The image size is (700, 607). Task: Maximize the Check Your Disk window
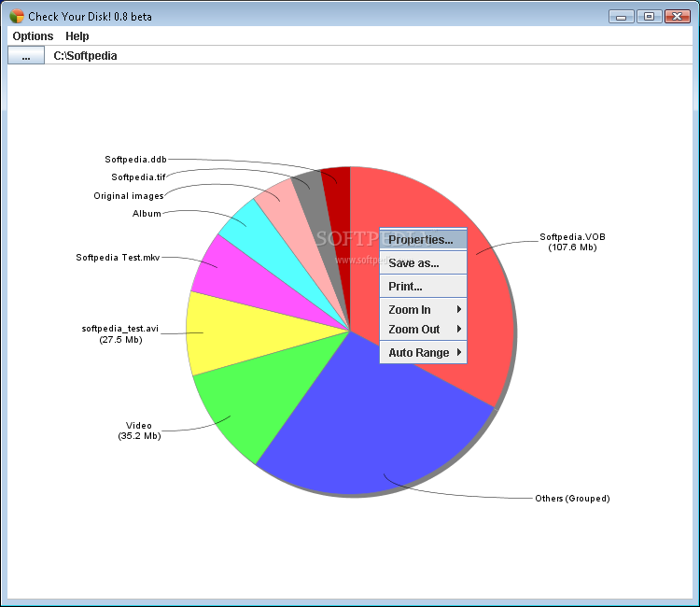[x=649, y=17]
